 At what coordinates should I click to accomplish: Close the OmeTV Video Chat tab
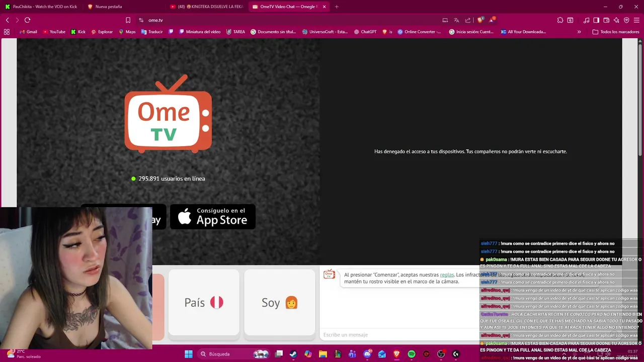[324, 7]
